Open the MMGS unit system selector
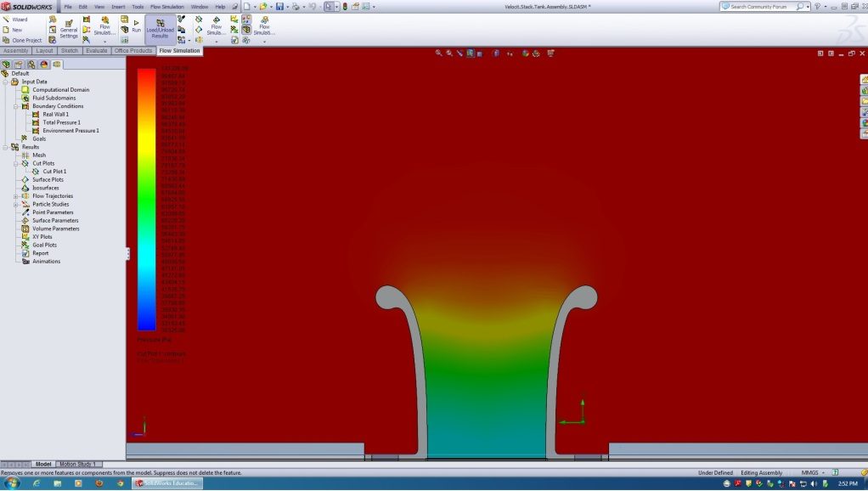Viewport: 868px width, 491px height. tap(813, 472)
